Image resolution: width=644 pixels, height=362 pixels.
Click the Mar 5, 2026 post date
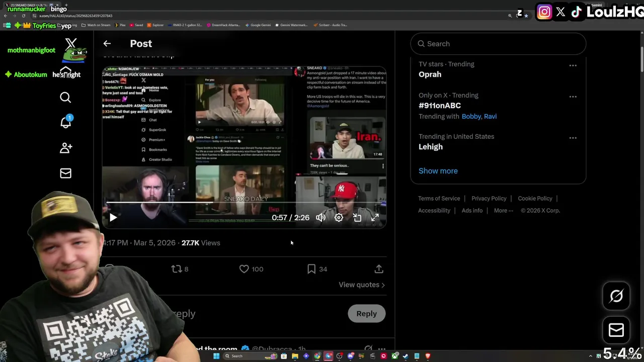click(154, 243)
